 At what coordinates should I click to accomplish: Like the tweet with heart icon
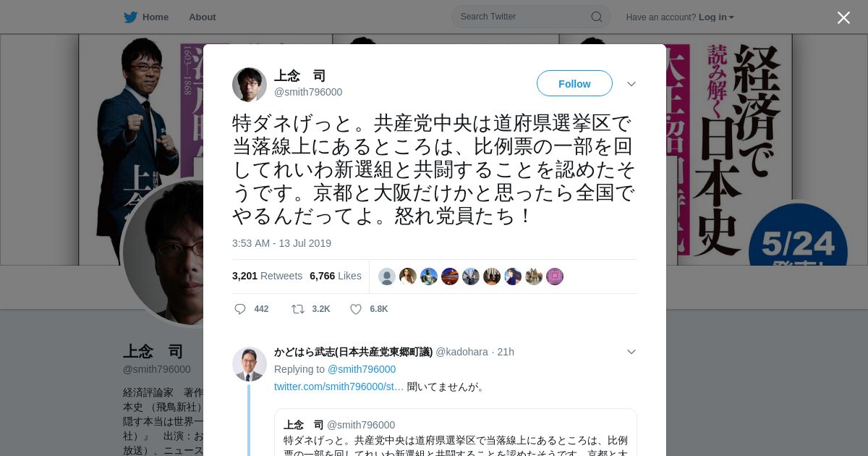tap(356, 309)
